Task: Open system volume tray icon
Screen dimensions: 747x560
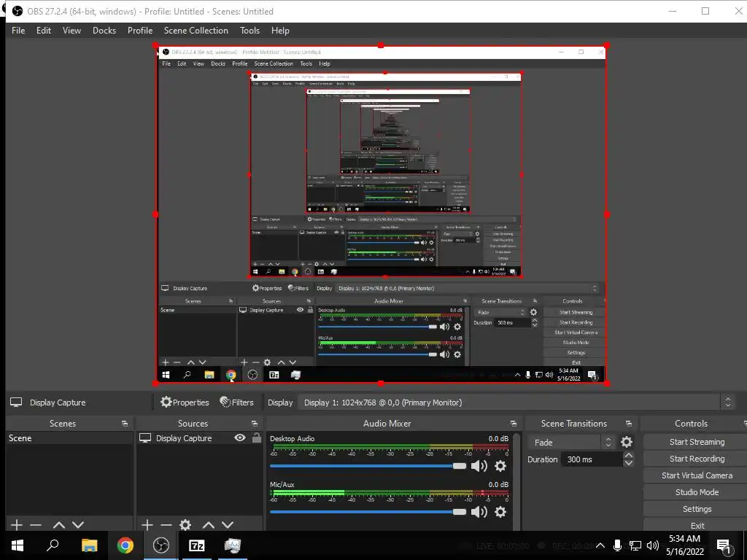Action: [653, 545]
